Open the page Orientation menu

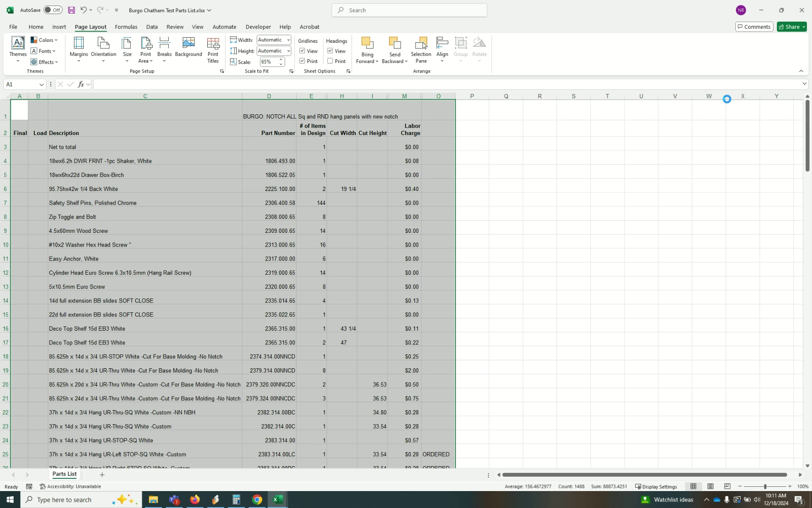click(x=103, y=49)
